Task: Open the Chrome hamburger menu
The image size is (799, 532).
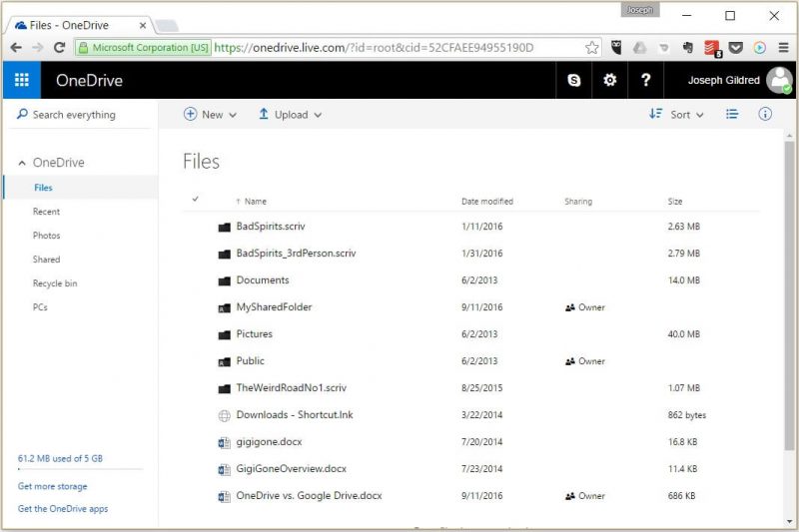Action: pos(784,47)
